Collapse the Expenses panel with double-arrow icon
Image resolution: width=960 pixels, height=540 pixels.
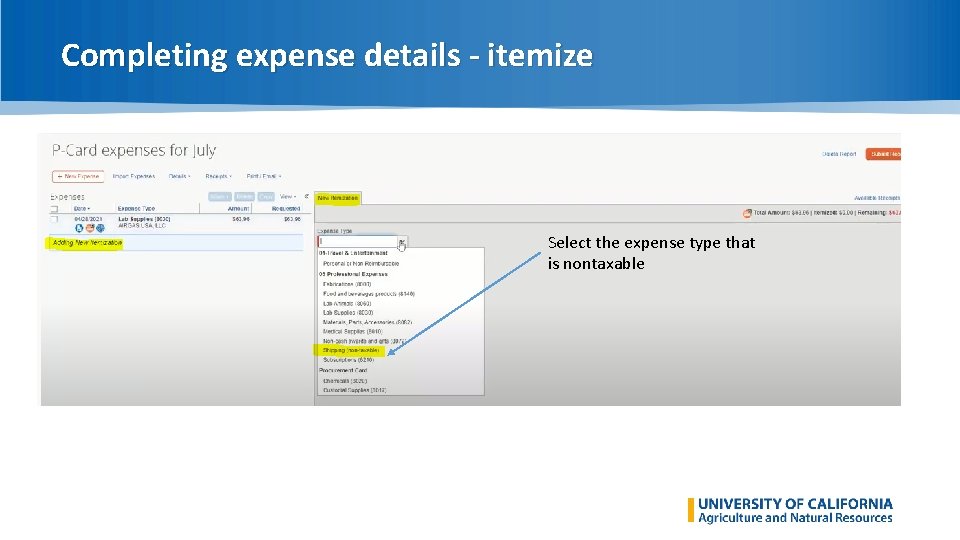pyautogui.click(x=306, y=197)
